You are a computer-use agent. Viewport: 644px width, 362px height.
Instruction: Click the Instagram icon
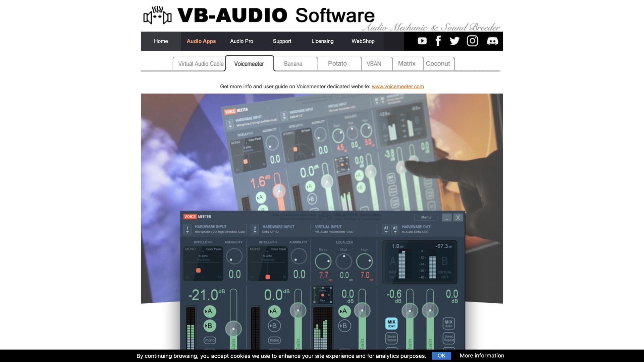coord(472,41)
